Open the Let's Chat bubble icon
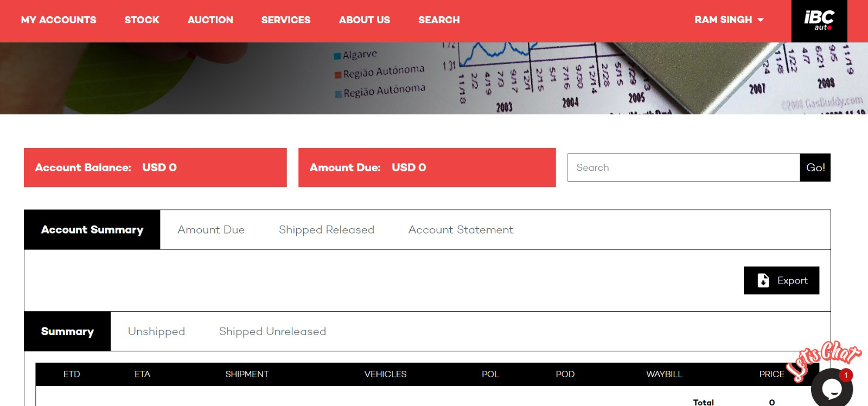 pyautogui.click(x=832, y=387)
